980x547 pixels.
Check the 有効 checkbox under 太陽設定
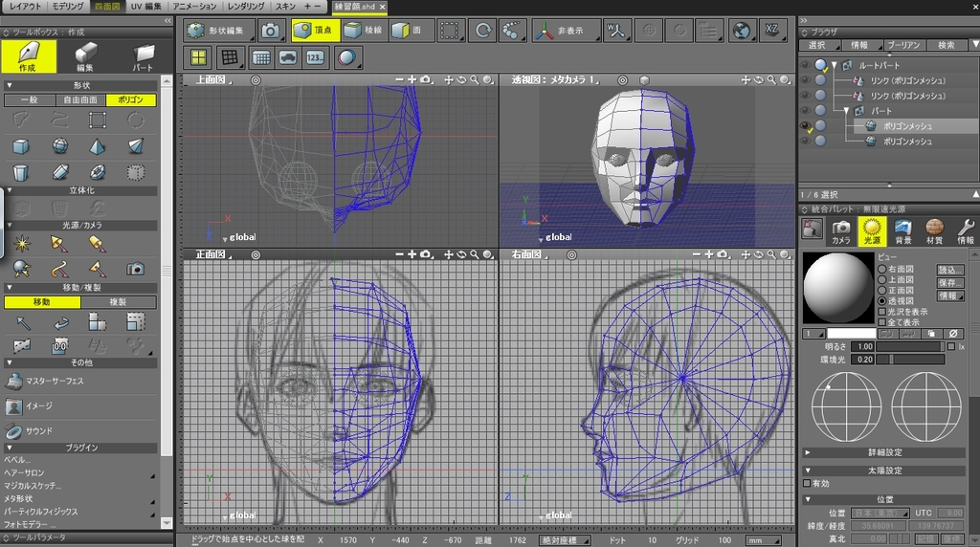[807, 484]
